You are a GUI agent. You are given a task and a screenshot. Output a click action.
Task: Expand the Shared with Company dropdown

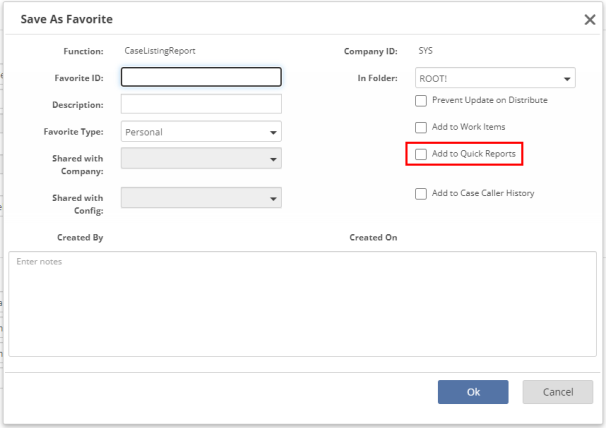click(201, 158)
